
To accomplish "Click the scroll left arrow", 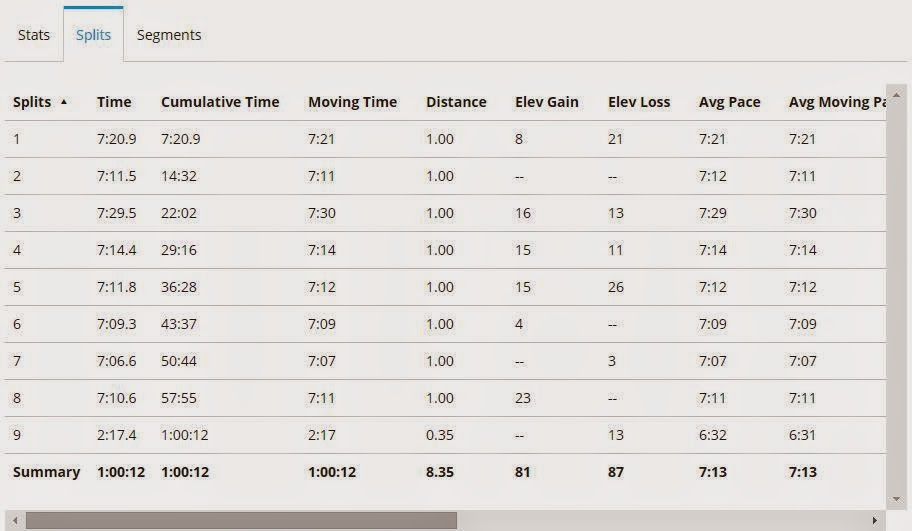I will click(13, 521).
